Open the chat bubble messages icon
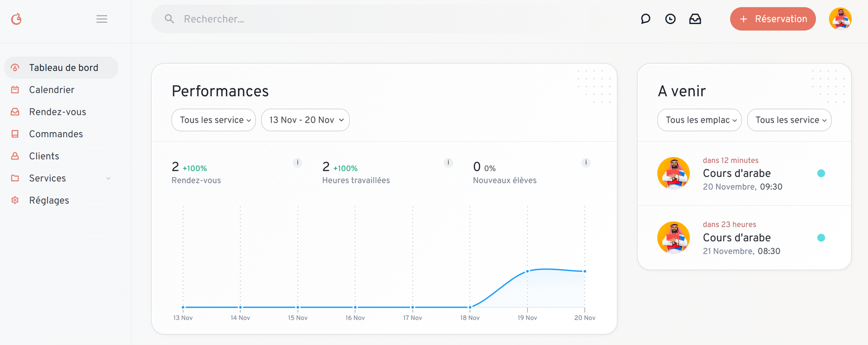This screenshot has width=868, height=345. (645, 19)
